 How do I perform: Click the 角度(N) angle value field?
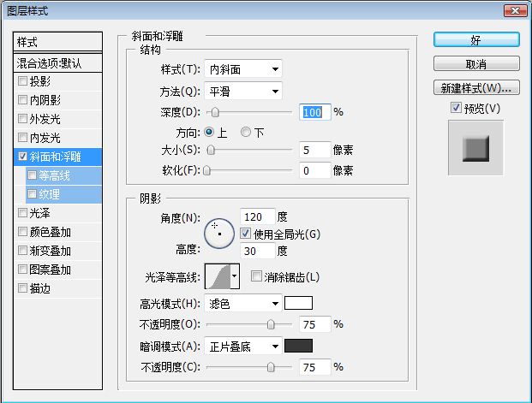point(257,216)
